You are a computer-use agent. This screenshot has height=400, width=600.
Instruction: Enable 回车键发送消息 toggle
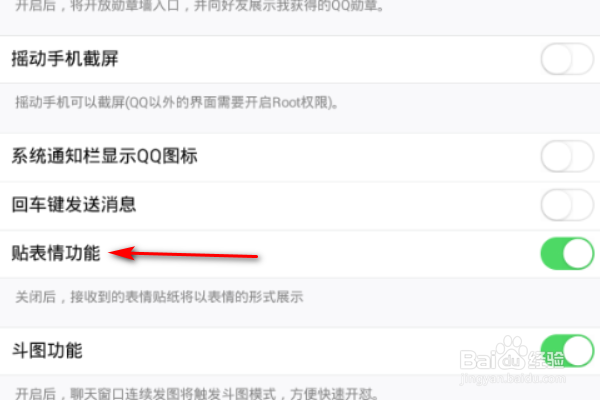(x=567, y=205)
